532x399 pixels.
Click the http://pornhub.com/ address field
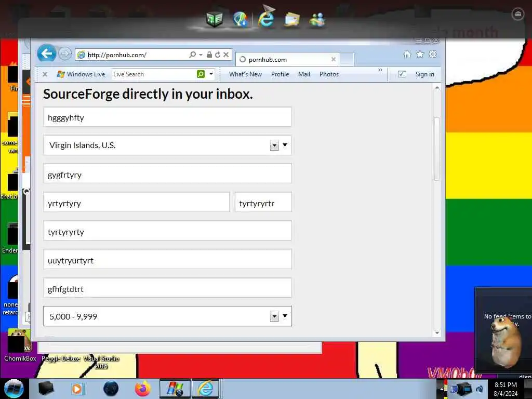[x=137, y=55]
